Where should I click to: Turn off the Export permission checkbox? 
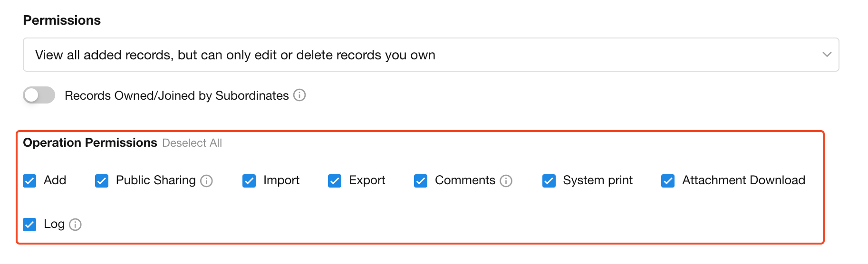tap(335, 181)
